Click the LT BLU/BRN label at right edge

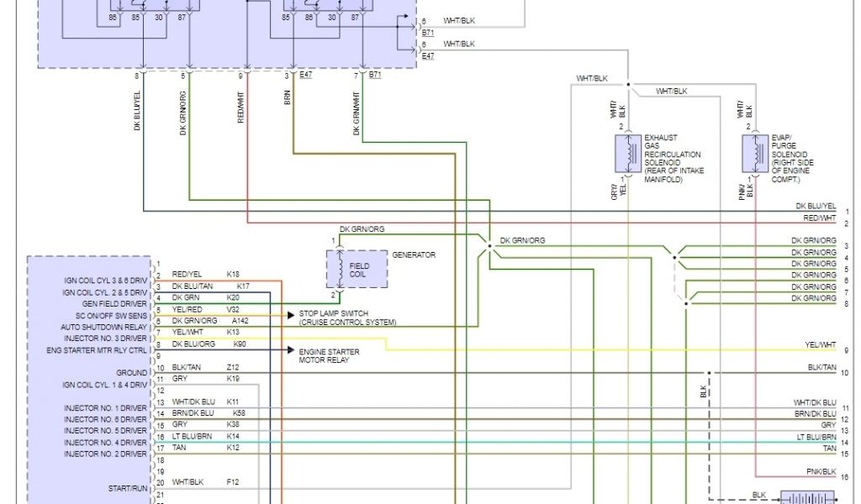point(816,438)
